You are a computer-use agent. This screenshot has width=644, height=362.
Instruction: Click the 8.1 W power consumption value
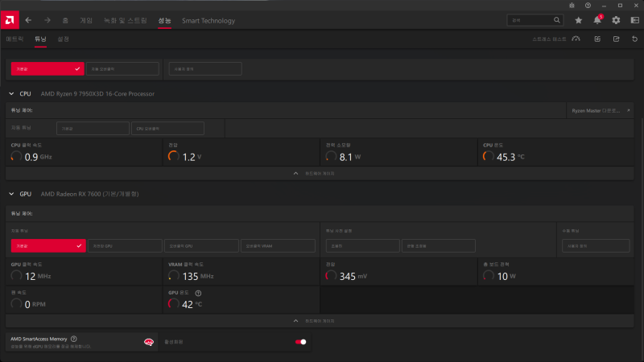[x=346, y=157]
